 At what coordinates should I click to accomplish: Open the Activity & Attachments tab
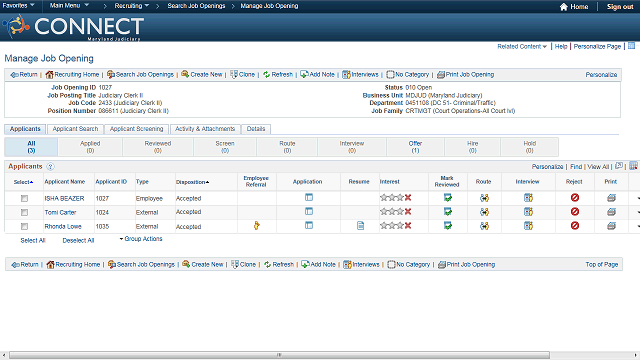[x=205, y=129]
